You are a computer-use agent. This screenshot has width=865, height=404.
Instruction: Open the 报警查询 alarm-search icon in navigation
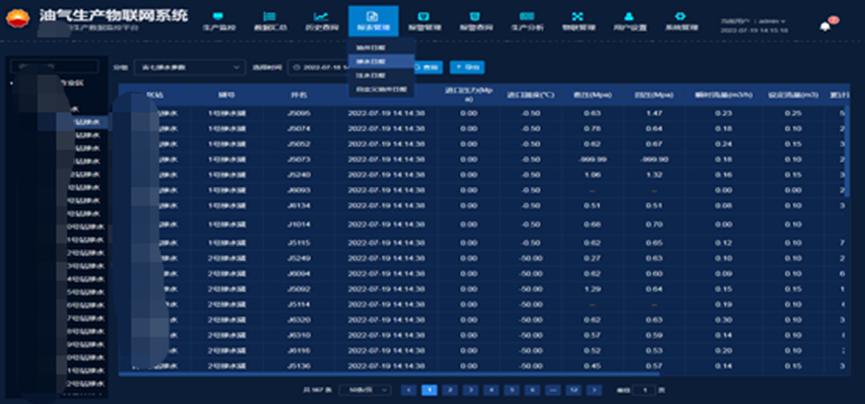[x=474, y=17]
